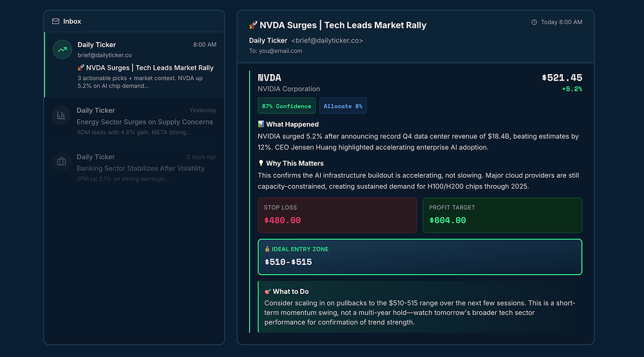This screenshot has height=357, width=644.
Task: Click the 8:00 AM time in inbox list
Action: (205, 44)
